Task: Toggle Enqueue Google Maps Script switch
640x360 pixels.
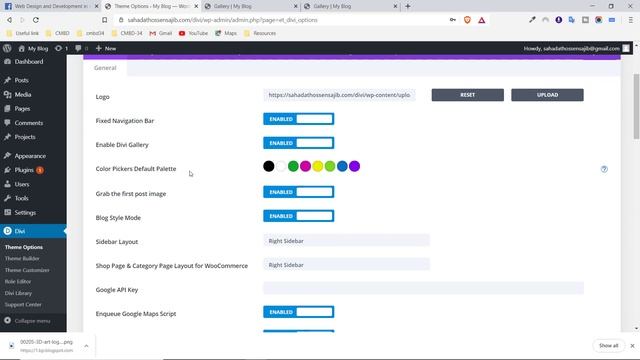Action: pyautogui.click(x=298, y=312)
